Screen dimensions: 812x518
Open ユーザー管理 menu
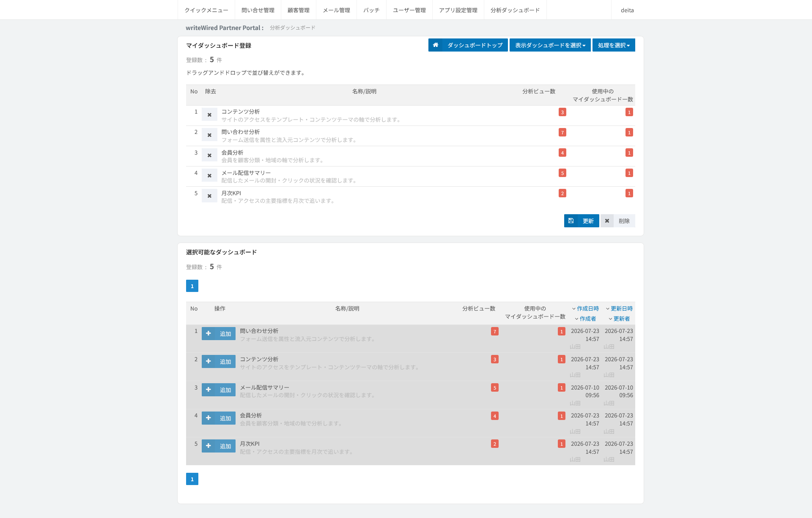click(409, 10)
